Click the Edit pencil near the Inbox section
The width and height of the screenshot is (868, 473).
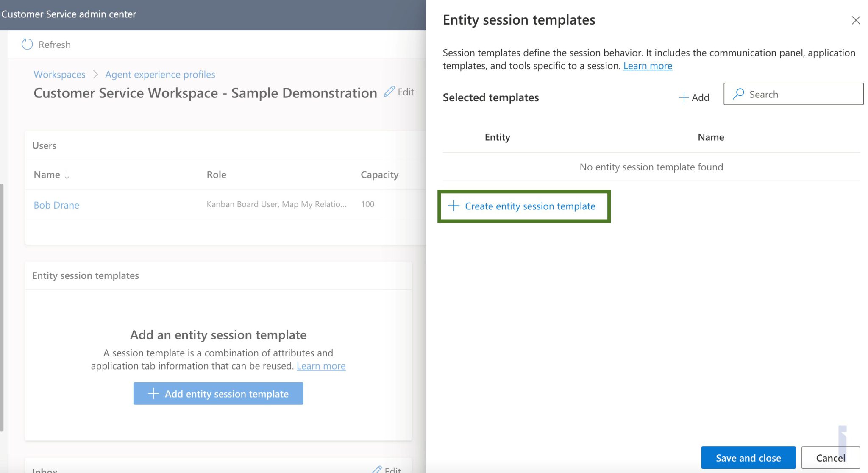point(377,469)
